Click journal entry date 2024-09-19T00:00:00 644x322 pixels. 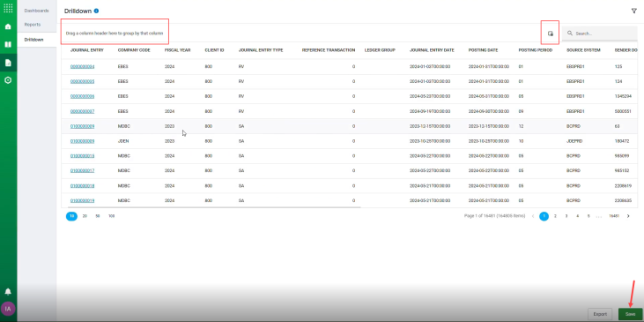[x=430, y=111]
